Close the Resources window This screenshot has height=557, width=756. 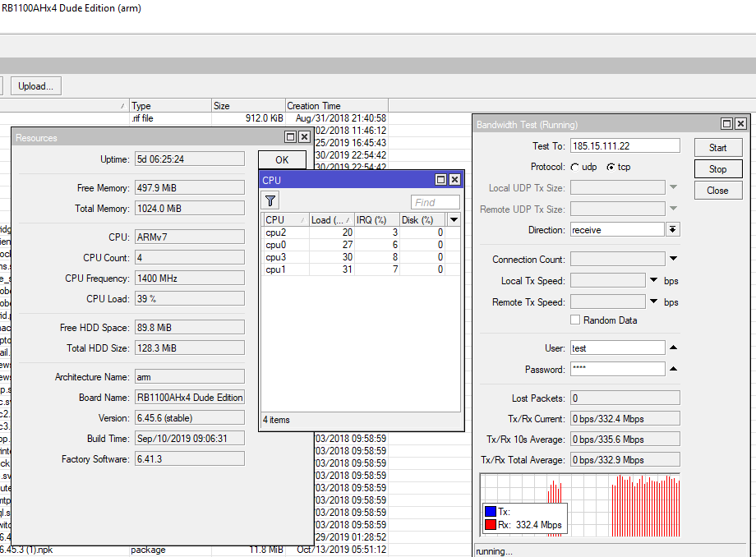(x=304, y=137)
